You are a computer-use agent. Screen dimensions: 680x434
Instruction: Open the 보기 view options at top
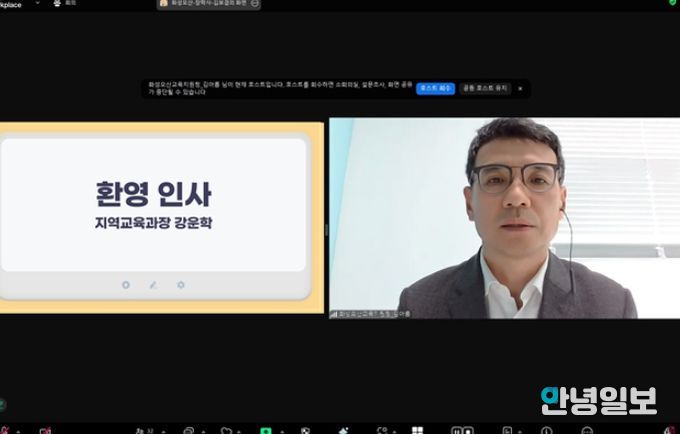64,3
